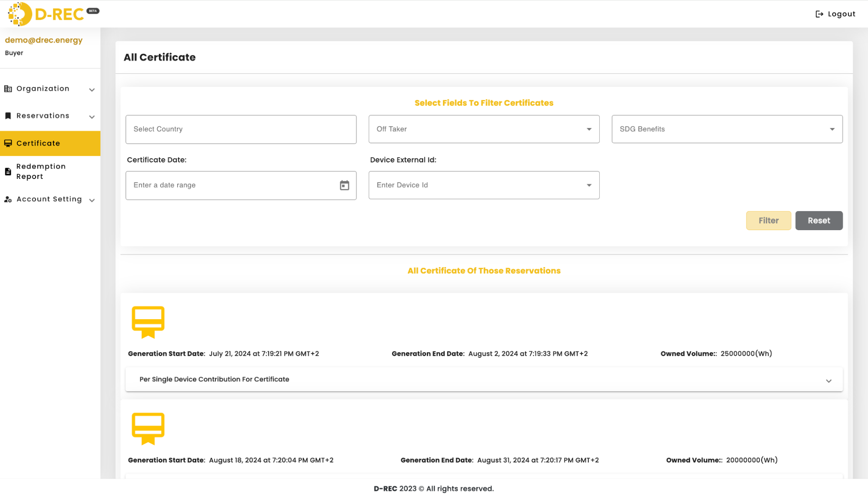The width and height of the screenshot is (868, 499).
Task: Click the D-REC logo
Action: click(x=46, y=14)
